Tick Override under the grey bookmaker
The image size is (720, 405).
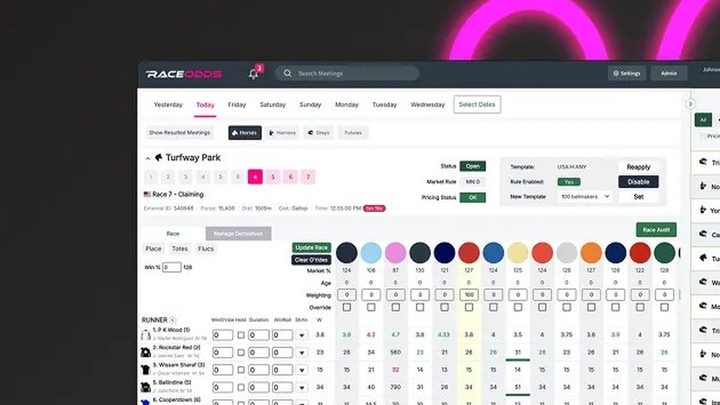567,307
